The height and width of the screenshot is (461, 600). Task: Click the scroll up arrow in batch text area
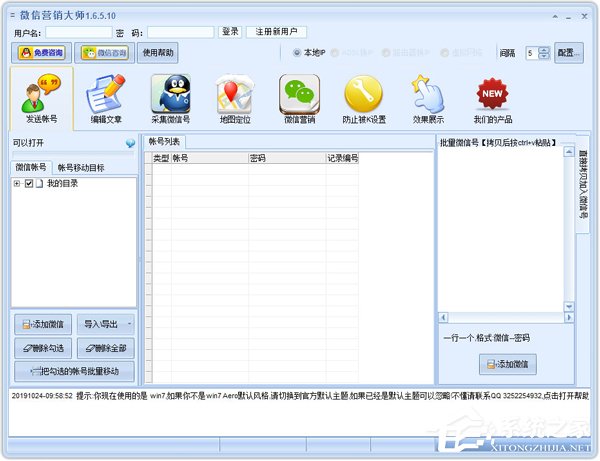point(569,152)
